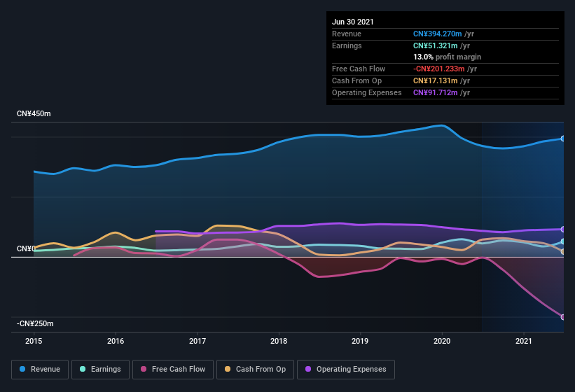Select the Earnings endpoint marker on chart
The image size is (575, 392).
click(x=563, y=241)
